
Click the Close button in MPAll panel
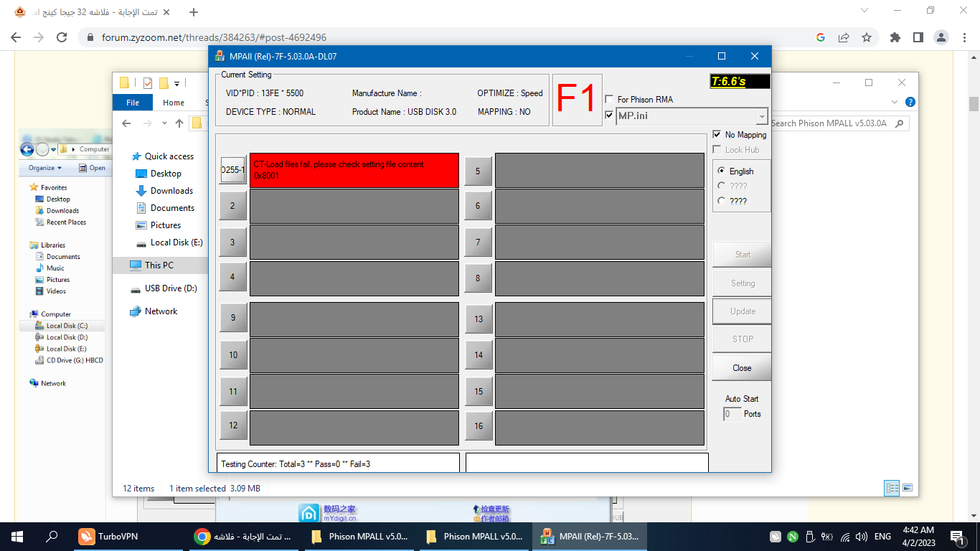[x=742, y=367]
